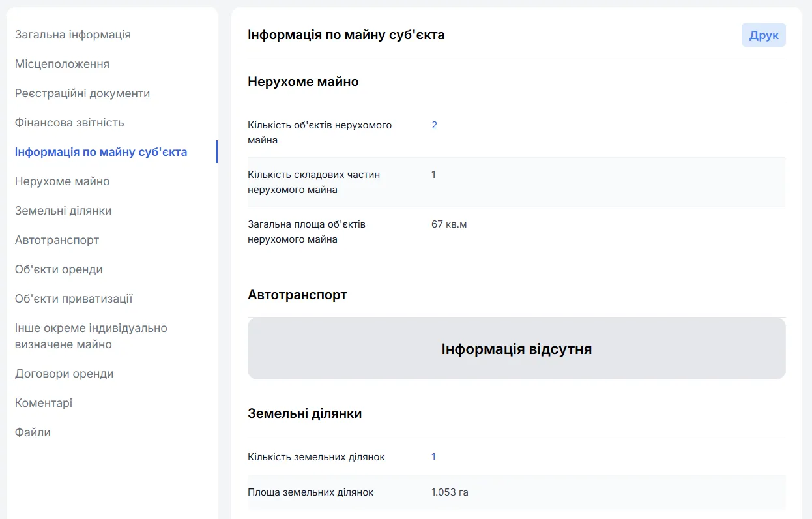Select Інше окреме індивідуально визначене майно

[x=91, y=336]
